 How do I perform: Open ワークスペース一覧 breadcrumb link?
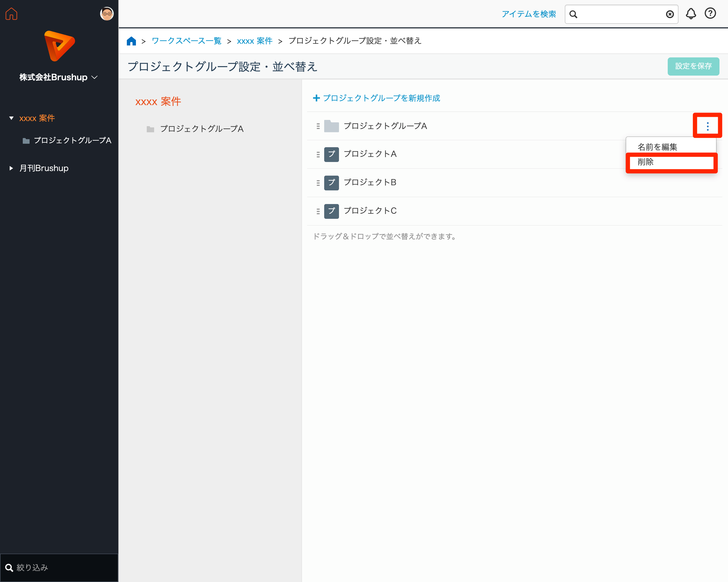pyautogui.click(x=186, y=41)
